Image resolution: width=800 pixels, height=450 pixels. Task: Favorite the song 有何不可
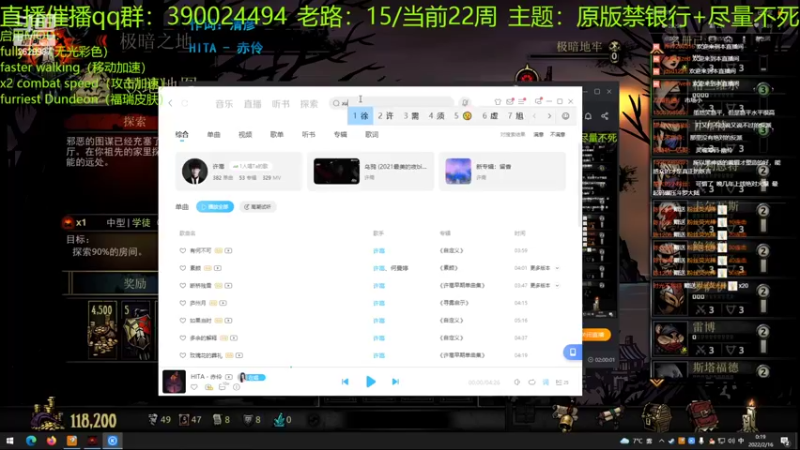pyautogui.click(x=183, y=251)
